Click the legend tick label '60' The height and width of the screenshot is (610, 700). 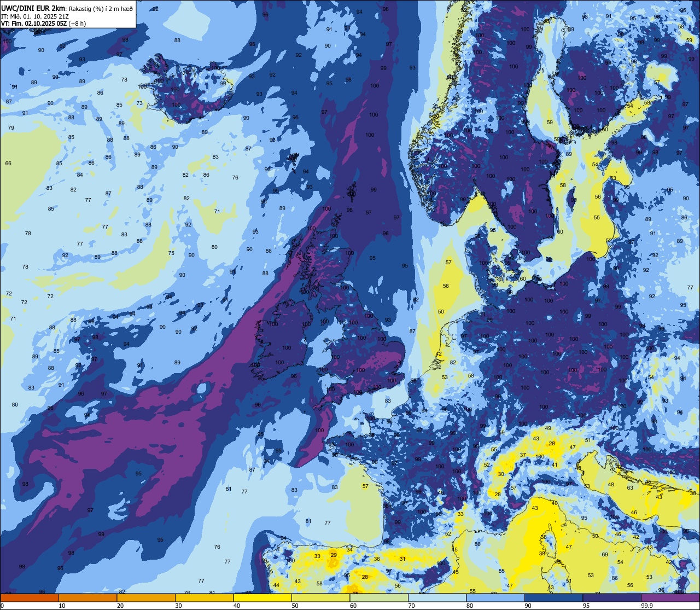353,606
